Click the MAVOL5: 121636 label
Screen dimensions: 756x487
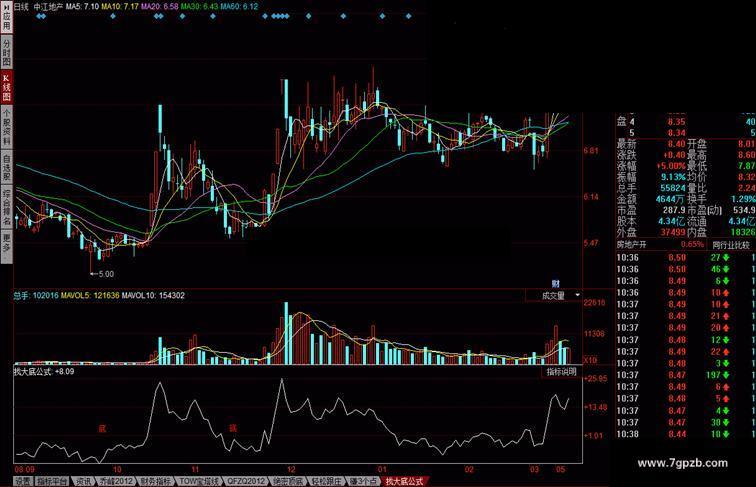coord(90,295)
